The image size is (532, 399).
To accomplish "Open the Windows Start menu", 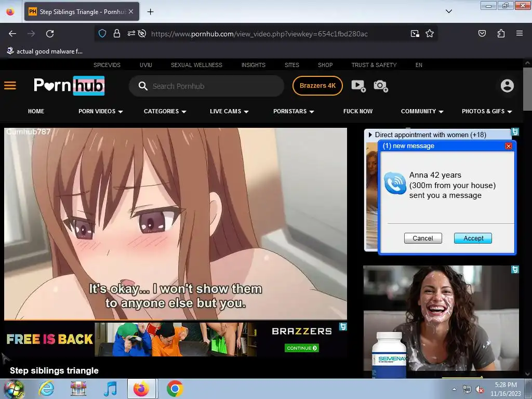I will (14, 389).
